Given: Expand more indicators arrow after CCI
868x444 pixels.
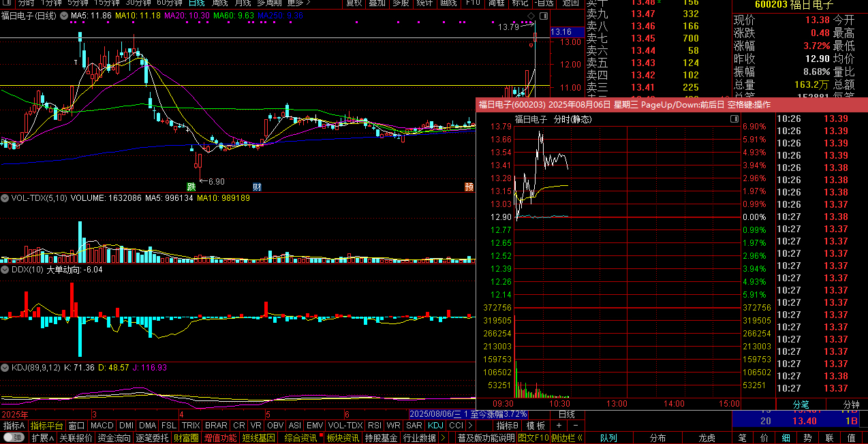Looking at the screenshot, I should tap(471, 426).
